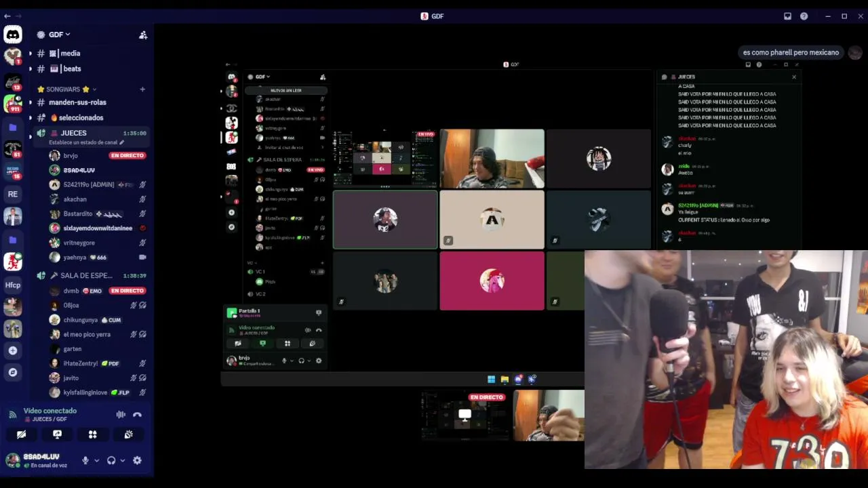Open the RE server in the sidebar
Screen dimensions: 868x488
pos(13,194)
